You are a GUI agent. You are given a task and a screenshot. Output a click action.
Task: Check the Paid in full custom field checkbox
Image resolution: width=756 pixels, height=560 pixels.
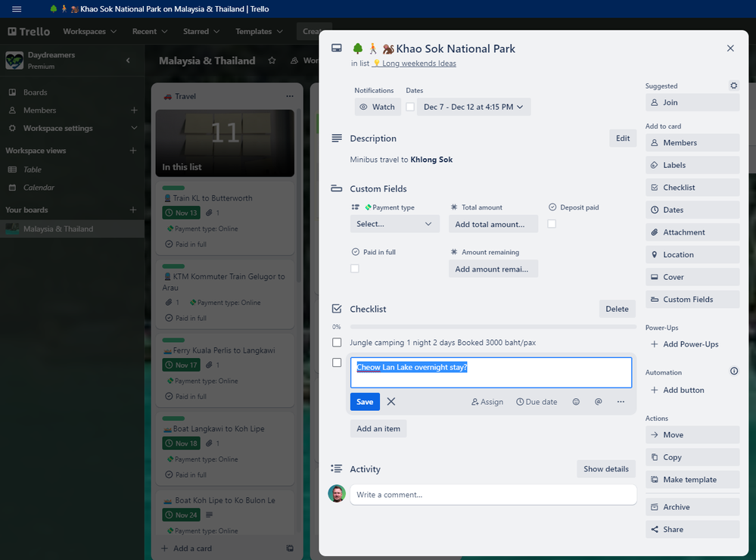point(355,269)
